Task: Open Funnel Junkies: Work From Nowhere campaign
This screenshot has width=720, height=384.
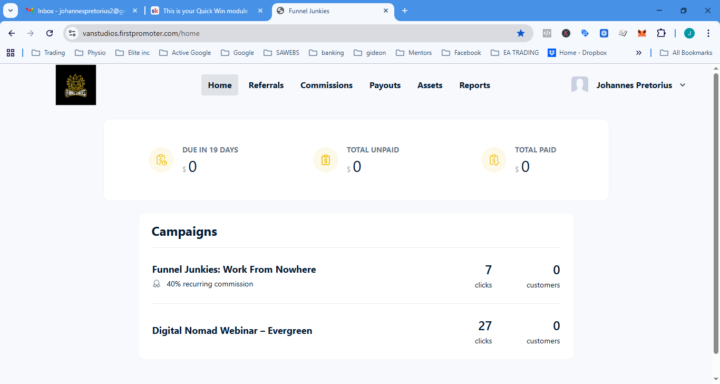Action: click(234, 270)
